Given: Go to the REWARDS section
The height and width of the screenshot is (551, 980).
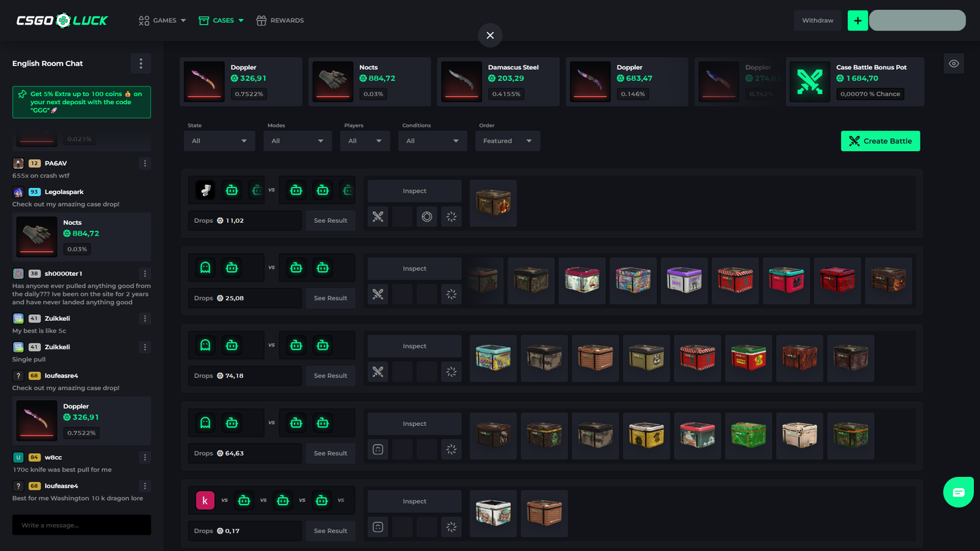Looking at the screenshot, I should [280, 20].
